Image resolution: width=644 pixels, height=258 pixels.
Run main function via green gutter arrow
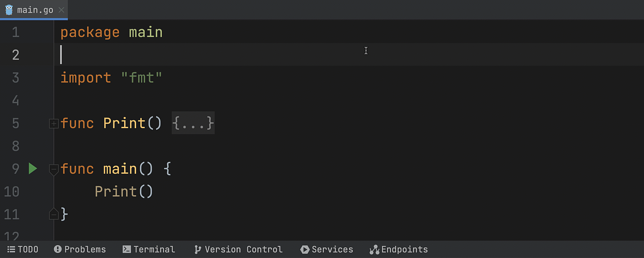33,169
